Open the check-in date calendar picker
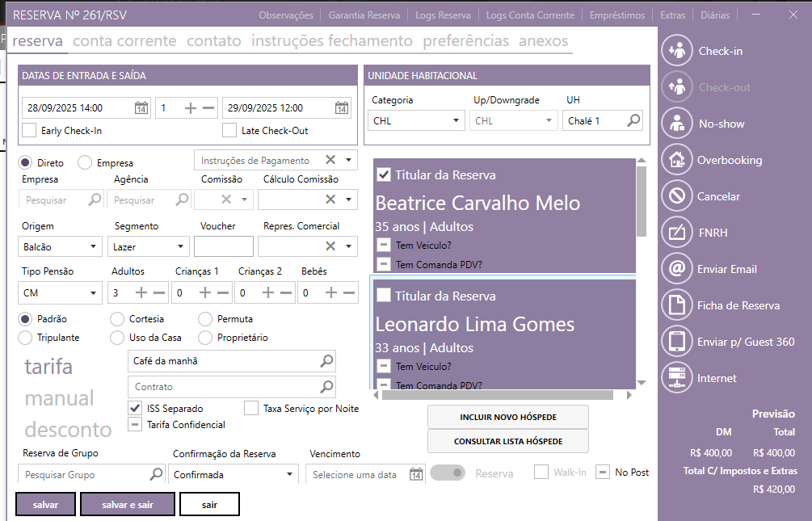Screen dimensions: 812x521 141,108
